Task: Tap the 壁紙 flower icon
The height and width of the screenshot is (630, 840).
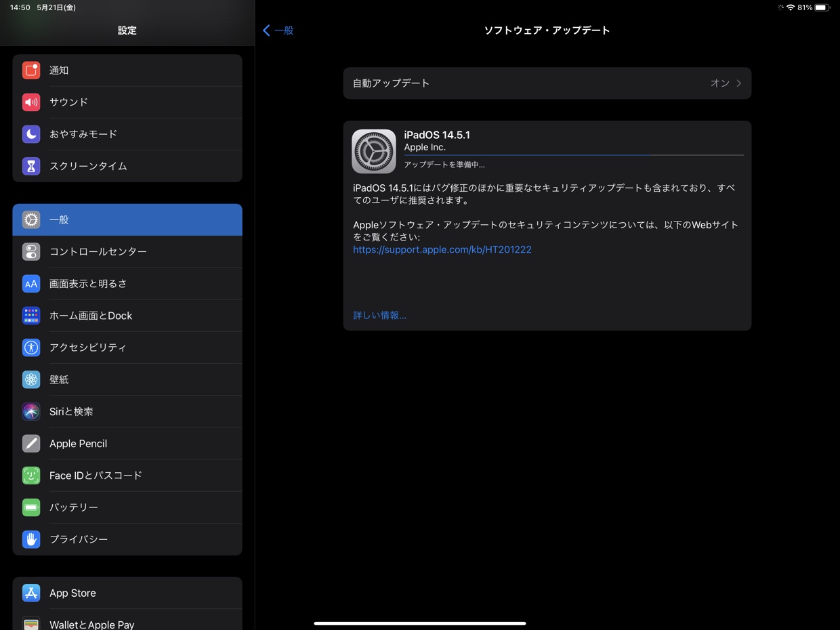Action: (x=31, y=379)
